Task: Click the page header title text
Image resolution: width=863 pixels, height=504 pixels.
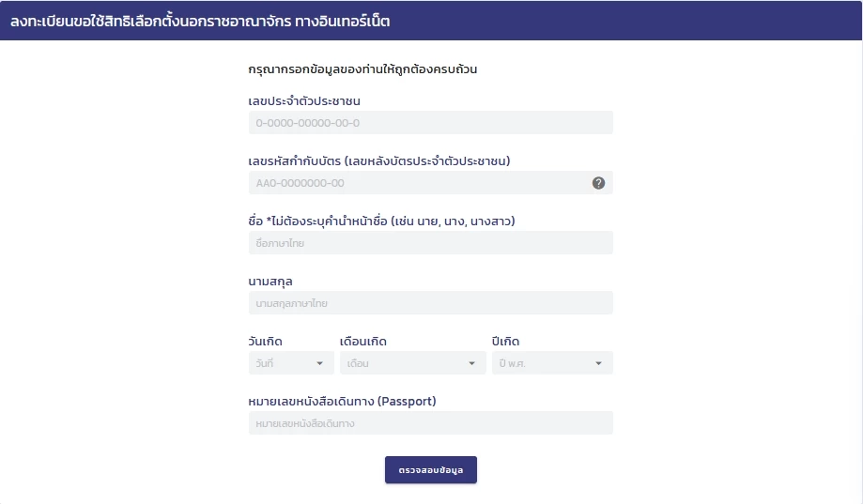Action: pos(200,21)
